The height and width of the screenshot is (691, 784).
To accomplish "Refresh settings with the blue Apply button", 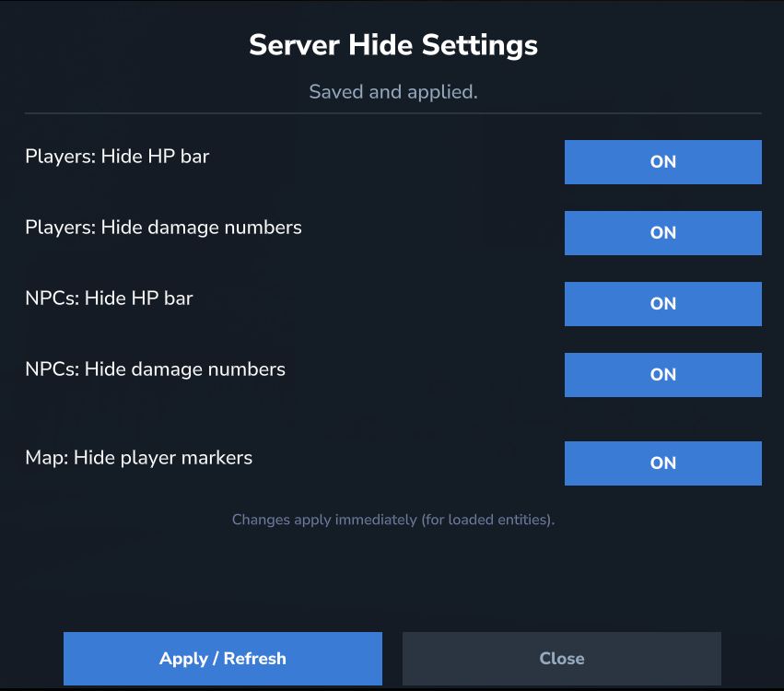I will 223,659.
